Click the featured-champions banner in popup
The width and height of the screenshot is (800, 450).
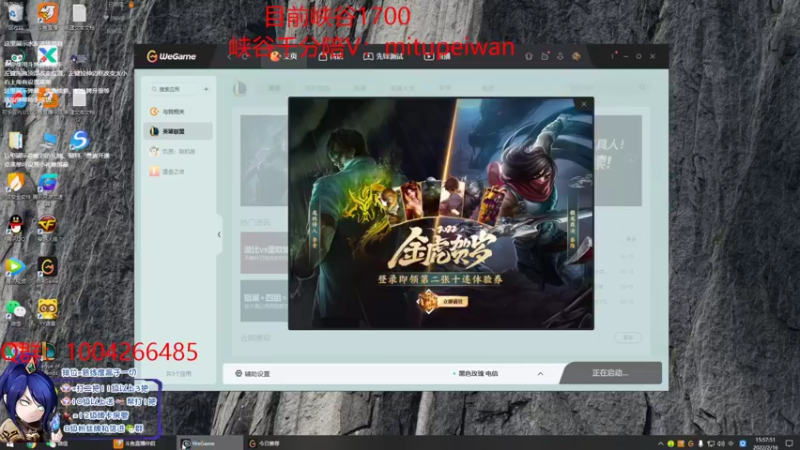(443, 202)
